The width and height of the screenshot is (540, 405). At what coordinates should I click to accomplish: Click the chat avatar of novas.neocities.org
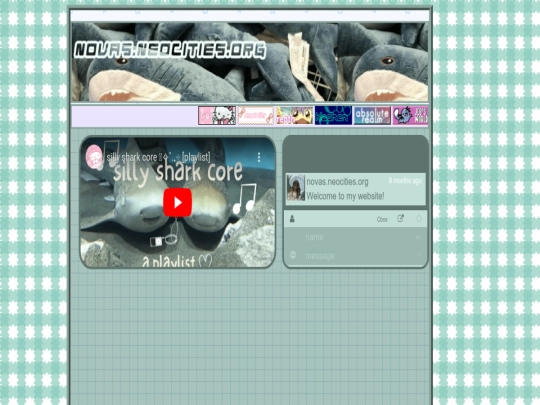click(295, 188)
